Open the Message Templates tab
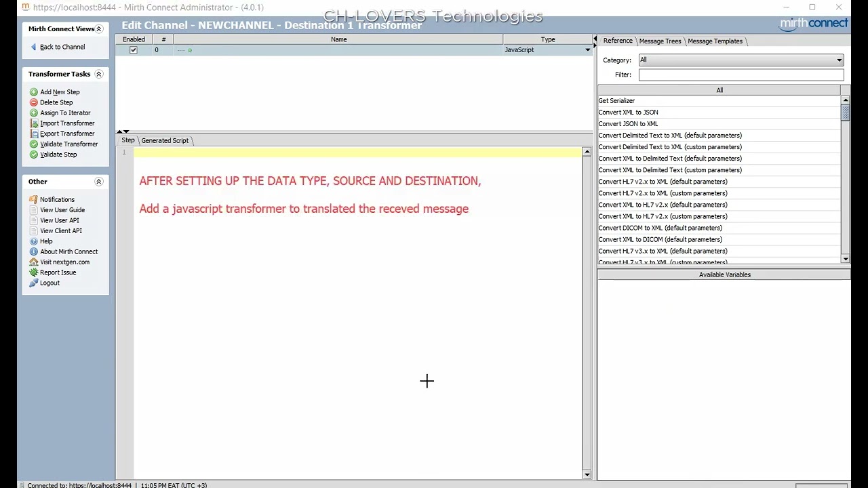 tap(715, 41)
